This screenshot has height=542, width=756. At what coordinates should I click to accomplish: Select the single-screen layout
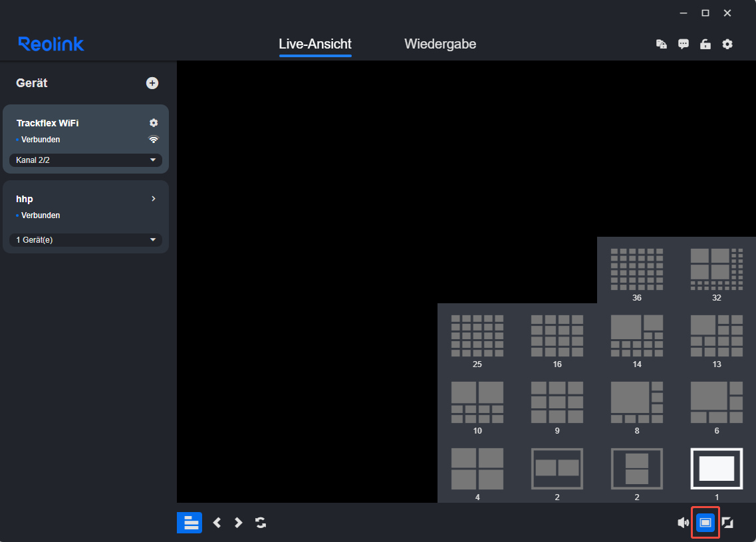point(717,469)
